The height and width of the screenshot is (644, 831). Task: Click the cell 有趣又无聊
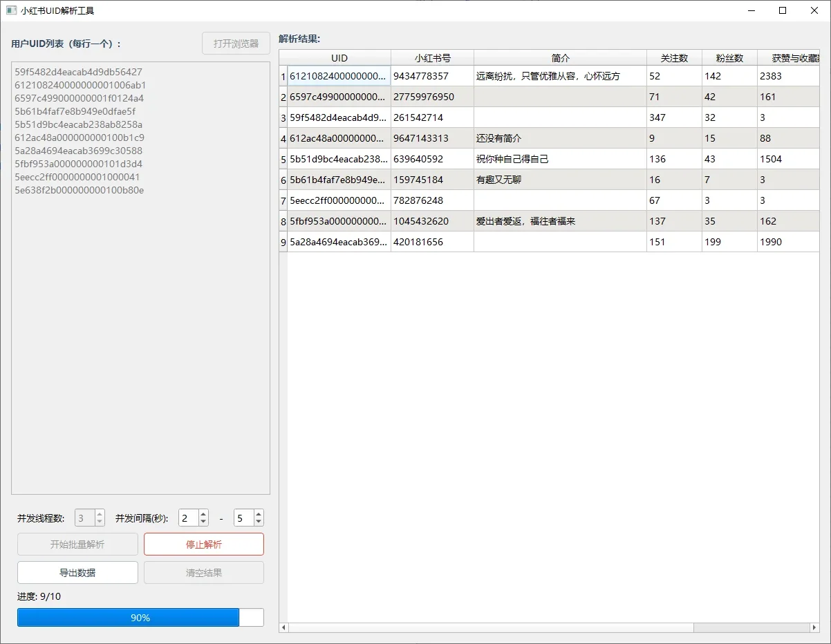click(x=560, y=180)
